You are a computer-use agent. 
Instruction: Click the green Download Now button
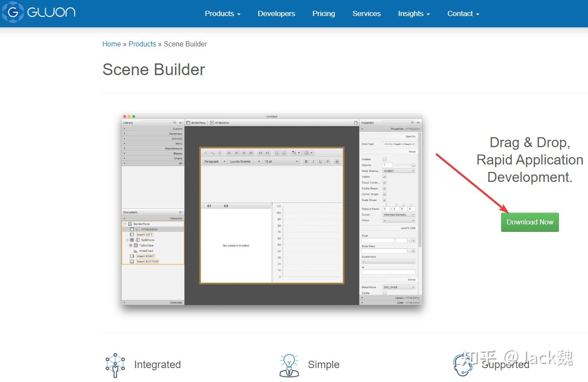coord(529,222)
